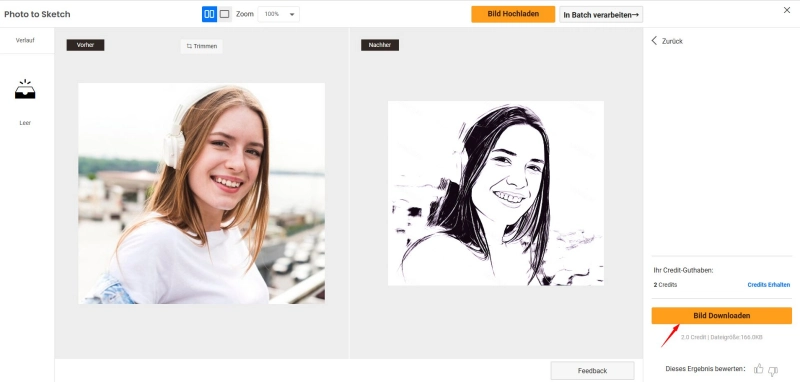Click the Credits Erhalten link
Viewport: 800px width, 382px height.
click(768, 285)
